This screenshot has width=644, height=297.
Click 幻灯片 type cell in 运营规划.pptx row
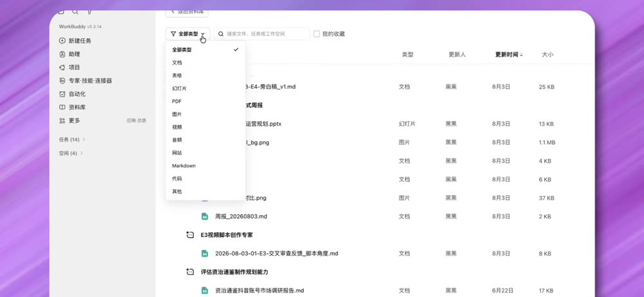[407, 124]
